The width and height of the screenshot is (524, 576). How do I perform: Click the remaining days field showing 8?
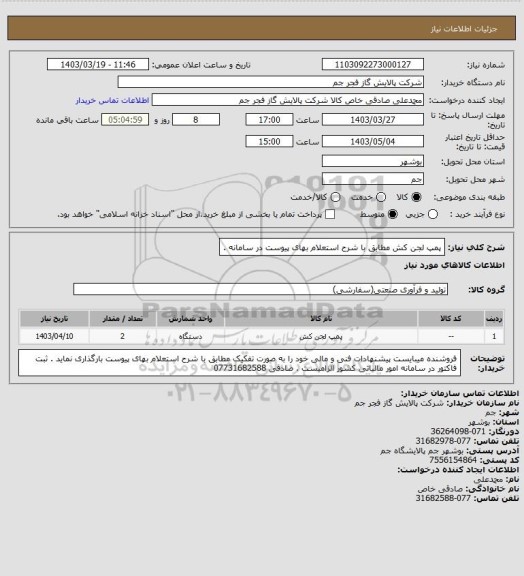coord(196,120)
